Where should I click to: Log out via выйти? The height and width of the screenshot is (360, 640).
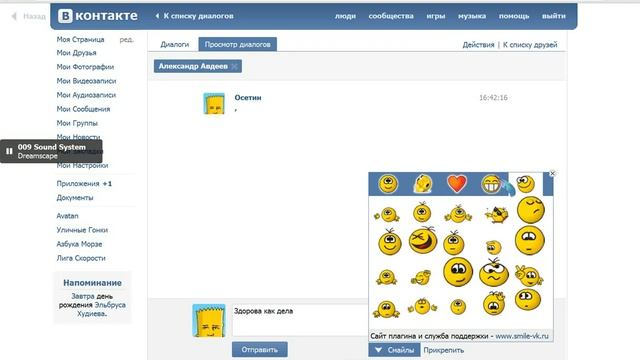pos(554,16)
